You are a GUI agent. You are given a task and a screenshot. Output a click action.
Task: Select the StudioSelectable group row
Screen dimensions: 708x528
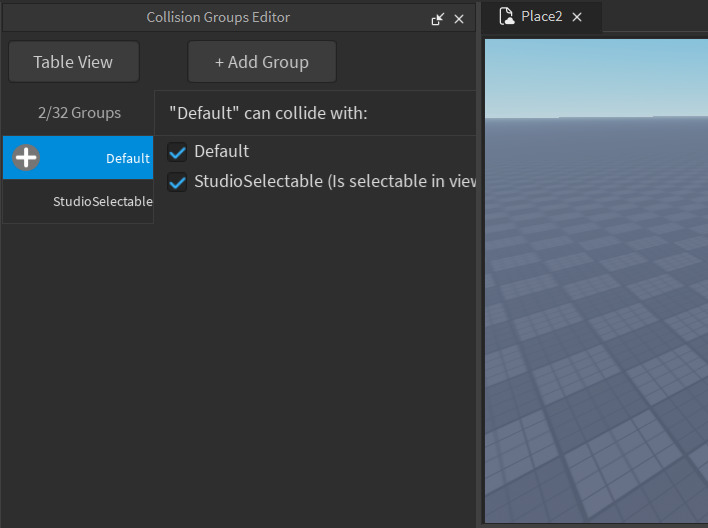(78, 201)
